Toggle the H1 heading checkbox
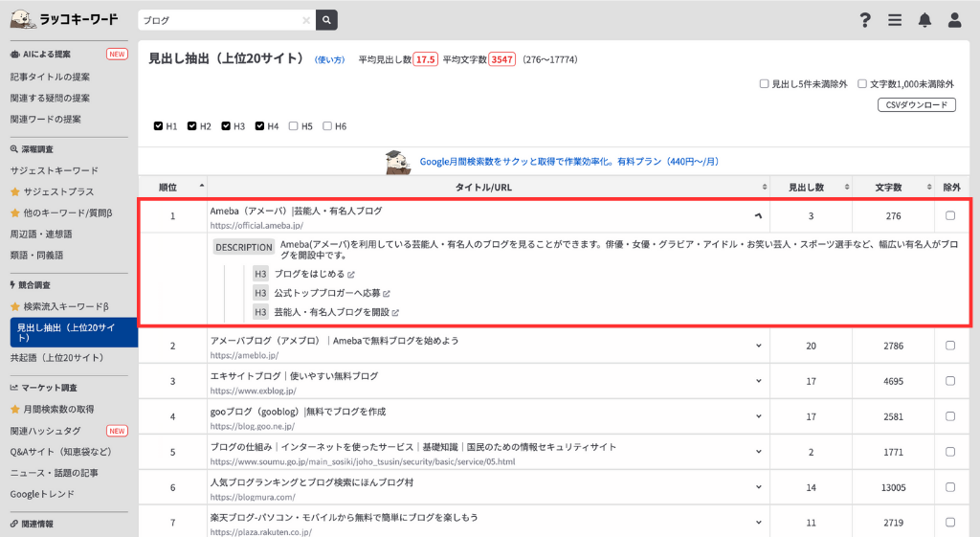The width and height of the screenshot is (980, 537). pyautogui.click(x=158, y=126)
